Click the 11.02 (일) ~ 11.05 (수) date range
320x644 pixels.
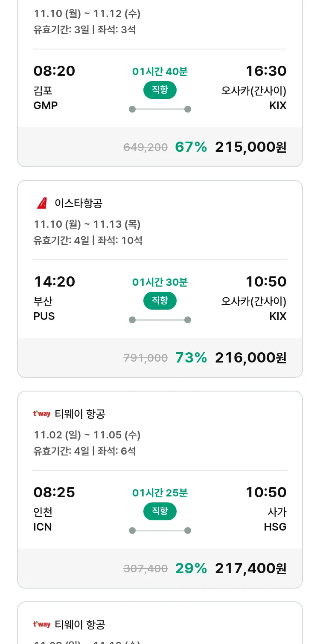(x=87, y=435)
